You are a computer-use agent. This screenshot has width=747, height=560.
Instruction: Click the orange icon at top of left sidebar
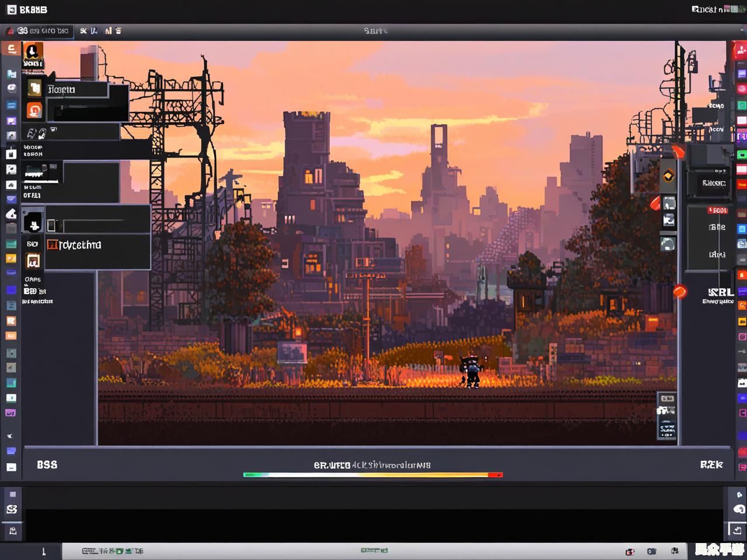pyautogui.click(x=11, y=49)
